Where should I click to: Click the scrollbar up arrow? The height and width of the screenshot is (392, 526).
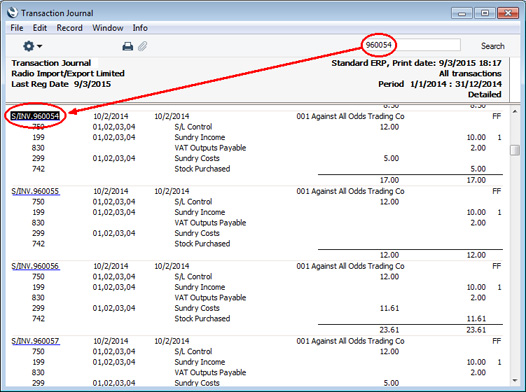[x=515, y=111]
